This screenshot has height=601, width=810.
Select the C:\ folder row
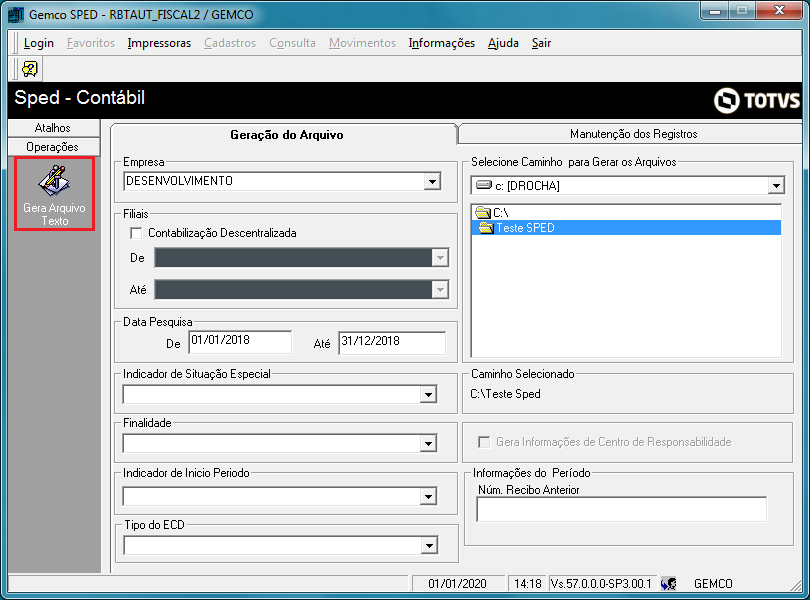[x=626, y=212]
